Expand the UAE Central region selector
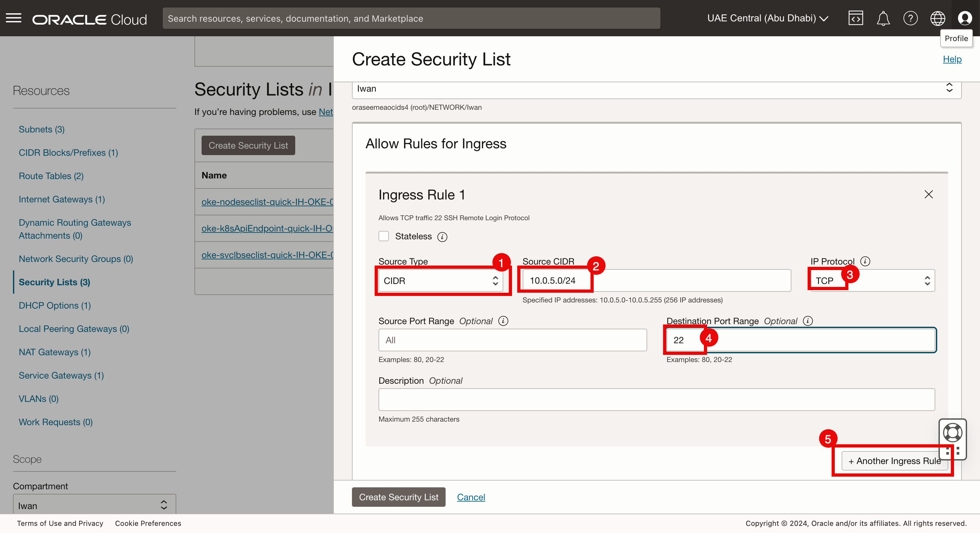980x533 pixels. click(767, 18)
